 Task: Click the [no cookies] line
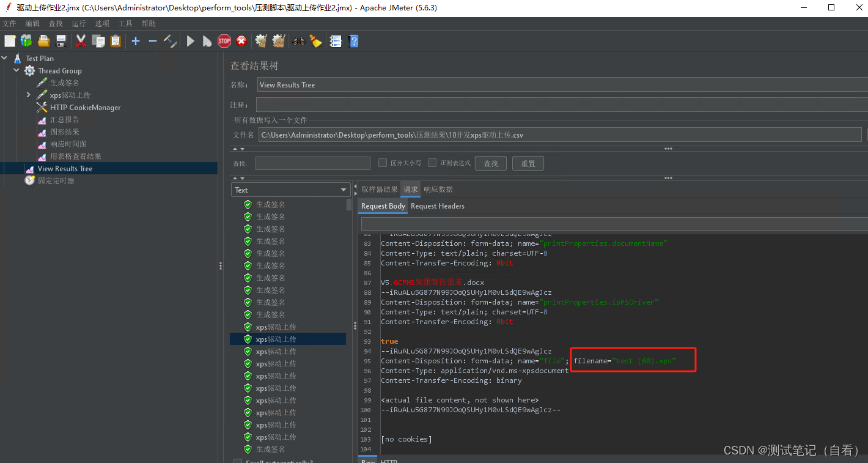point(406,439)
